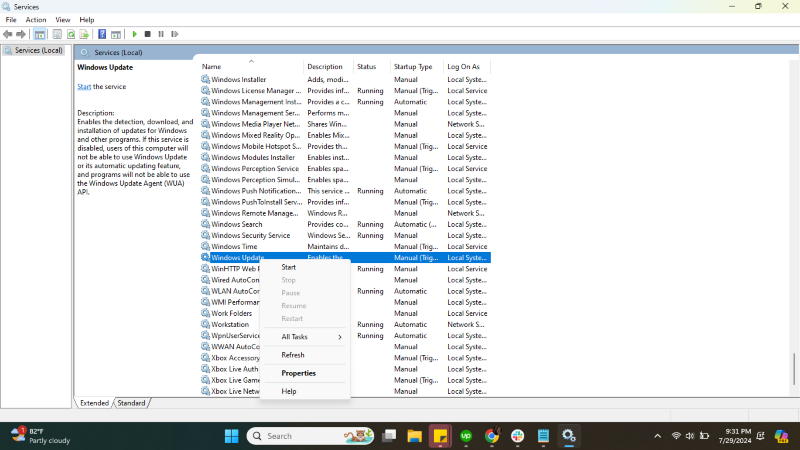Click the Stop Service toolbar square
Image resolution: width=800 pixels, height=450 pixels.
(147, 34)
